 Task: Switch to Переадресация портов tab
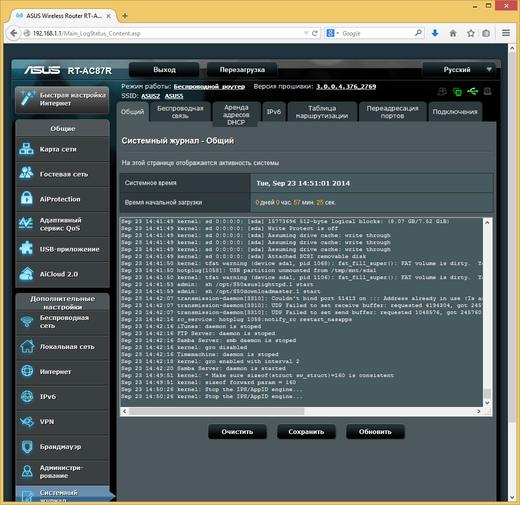pyautogui.click(x=392, y=112)
